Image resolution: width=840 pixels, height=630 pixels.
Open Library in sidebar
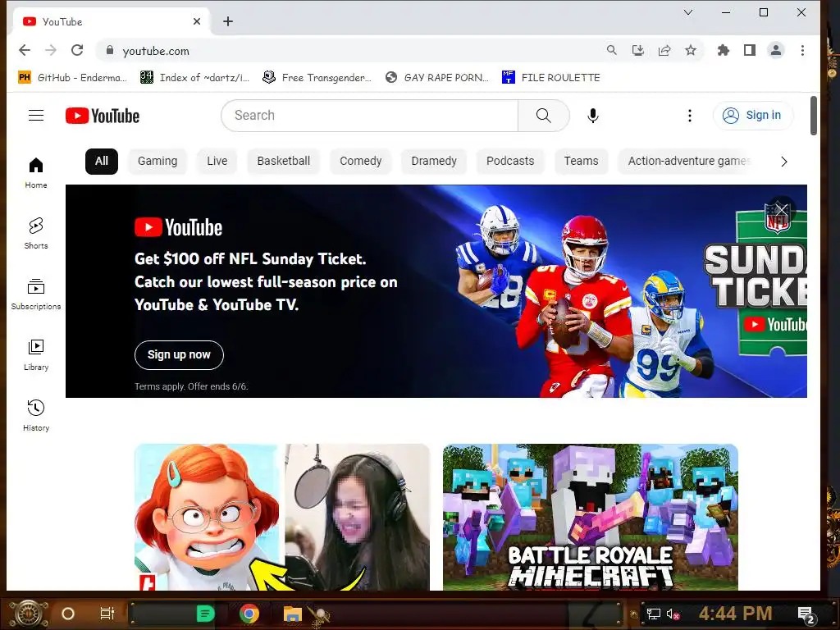click(x=36, y=354)
